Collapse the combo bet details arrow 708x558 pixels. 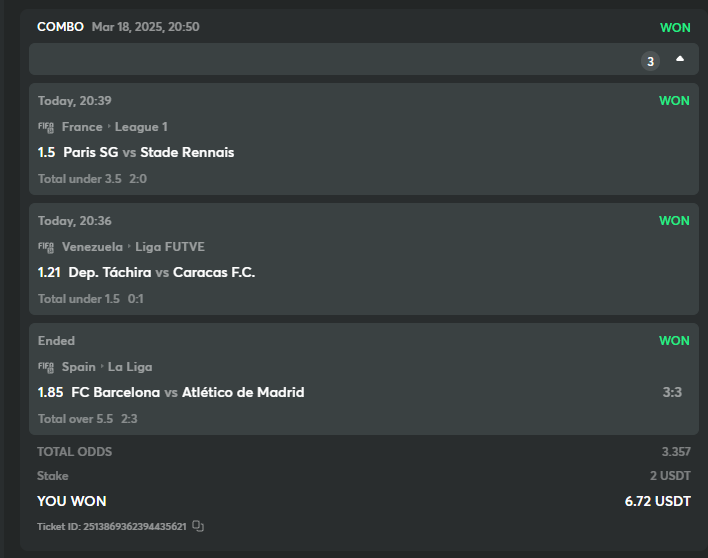680,59
